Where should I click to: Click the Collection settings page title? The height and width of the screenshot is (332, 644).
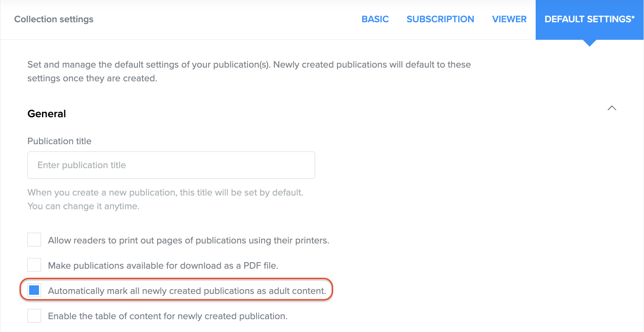[54, 19]
